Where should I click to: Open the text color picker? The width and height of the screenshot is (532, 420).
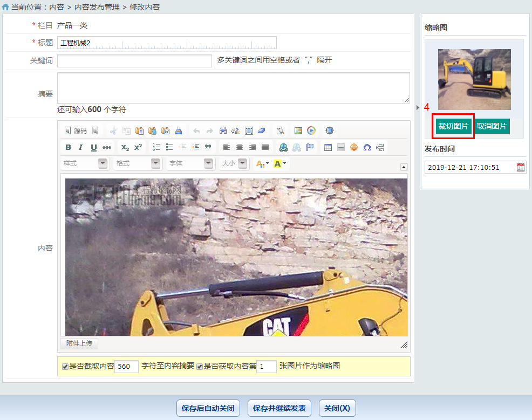pyautogui.click(x=262, y=164)
